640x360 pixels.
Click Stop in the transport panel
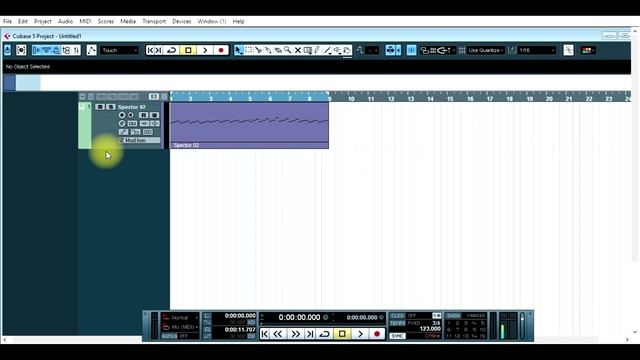coord(342,334)
